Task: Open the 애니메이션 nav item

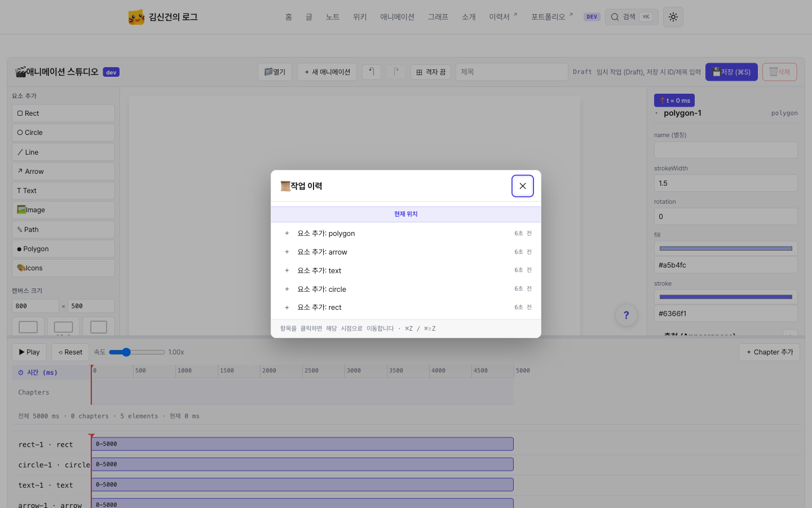Action: [x=397, y=17]
